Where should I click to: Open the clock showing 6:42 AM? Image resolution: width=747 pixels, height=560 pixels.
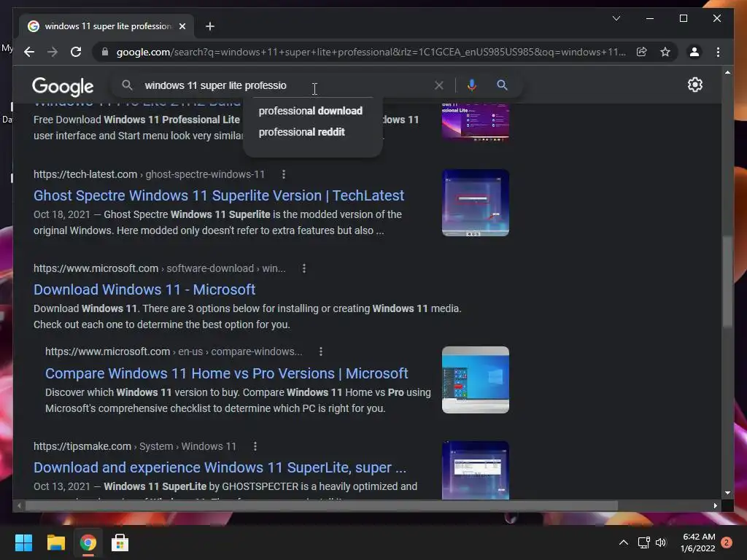pos(698,542)
